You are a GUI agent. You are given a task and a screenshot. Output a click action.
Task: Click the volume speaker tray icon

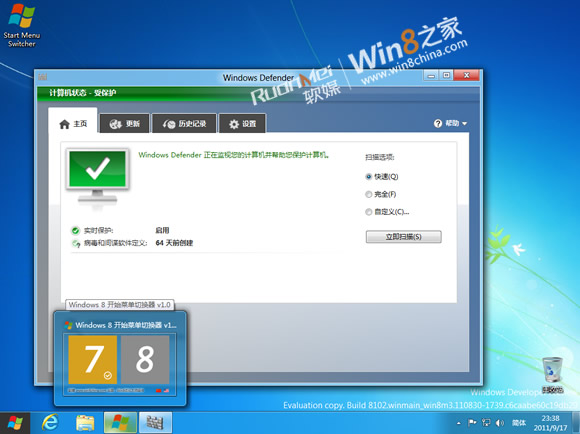(x=500, y=423)
